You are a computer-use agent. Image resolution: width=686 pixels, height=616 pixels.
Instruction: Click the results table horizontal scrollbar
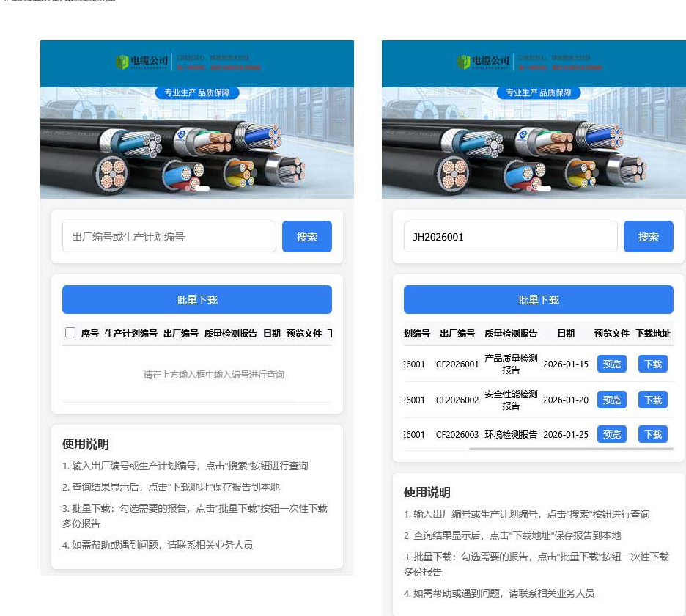(x=570, y=448)
